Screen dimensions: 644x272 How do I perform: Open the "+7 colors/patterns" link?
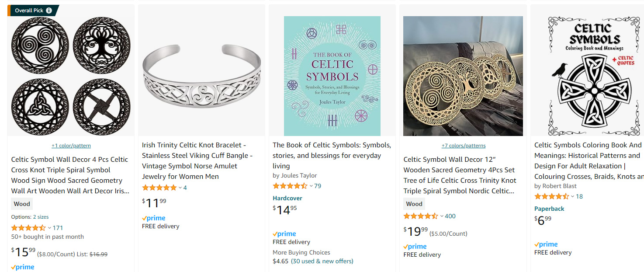tap(463, 145)
